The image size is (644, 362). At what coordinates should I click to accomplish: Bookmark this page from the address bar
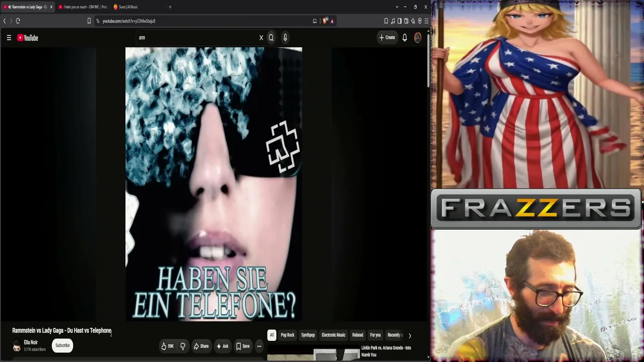pyautogui.click(x=89, y=21)
